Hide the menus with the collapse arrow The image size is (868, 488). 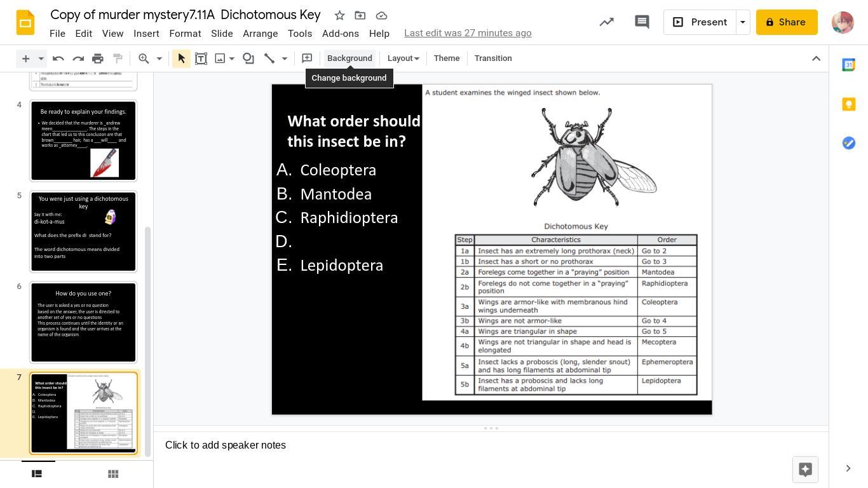coord(817,58)
